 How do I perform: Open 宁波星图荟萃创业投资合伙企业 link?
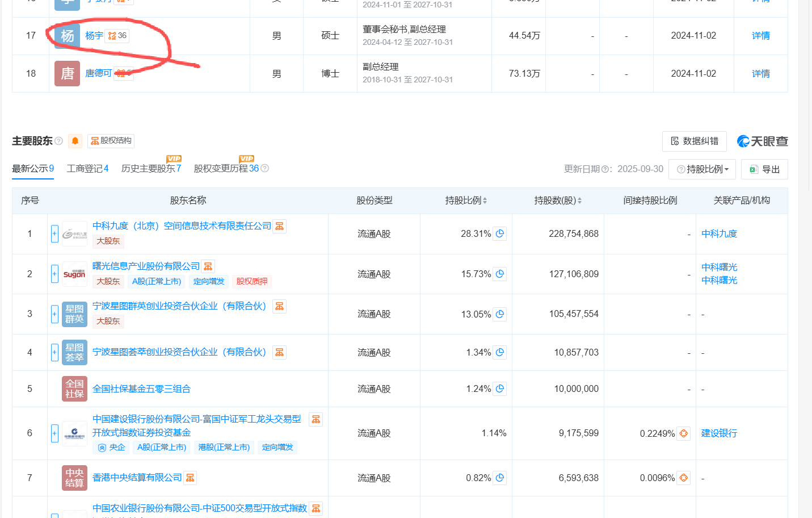[179, 352]
